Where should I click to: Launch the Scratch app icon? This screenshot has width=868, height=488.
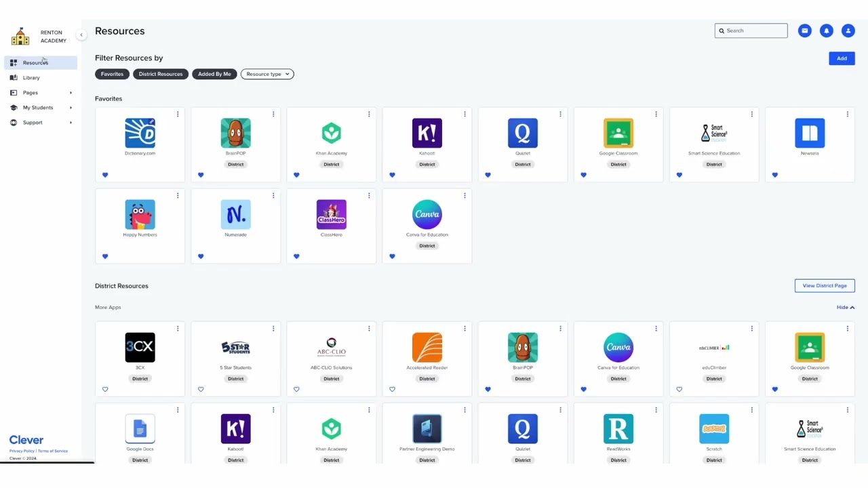tap(714, 428)
